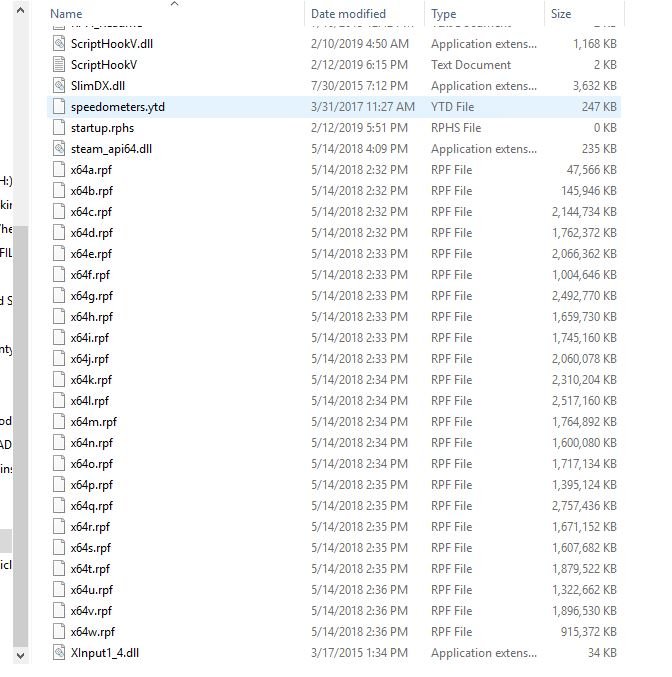This screenshot has width=672, height=677.
Task: Click the x64d.rpf file icon
Action: pyautogui.click(x=59, y=233)
